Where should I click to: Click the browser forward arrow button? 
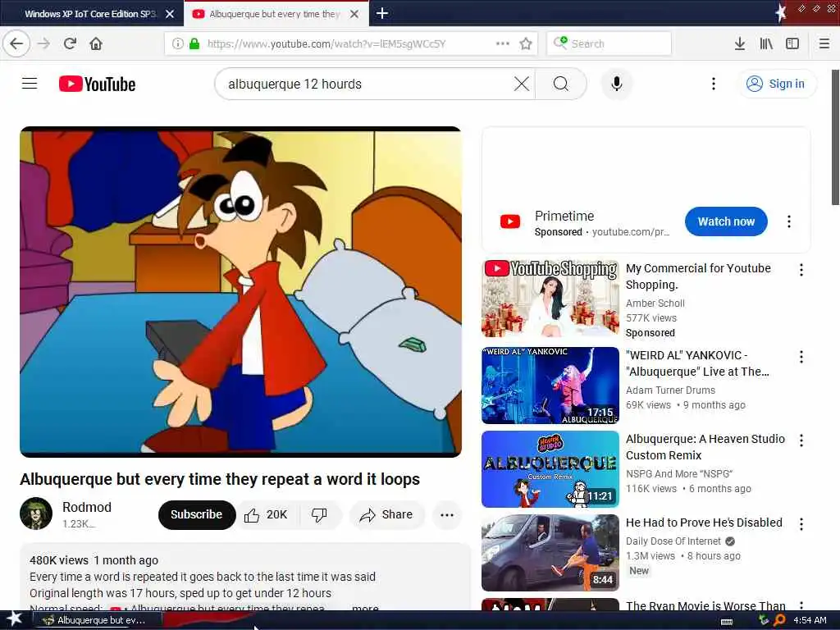[44, 43]
